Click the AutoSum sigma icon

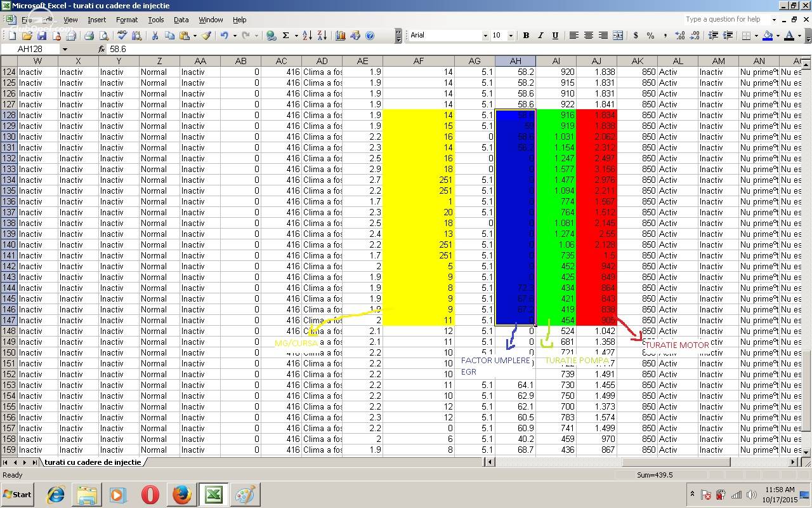pyautogui.click(x=286, y=36)
